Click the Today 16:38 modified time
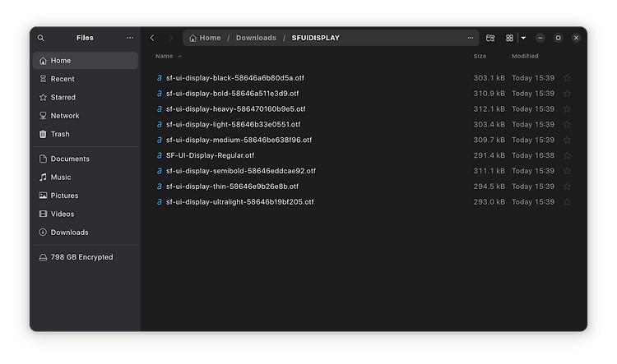Image resolution: width=617 pixels, height=364 pixels. tap(533, 155)
